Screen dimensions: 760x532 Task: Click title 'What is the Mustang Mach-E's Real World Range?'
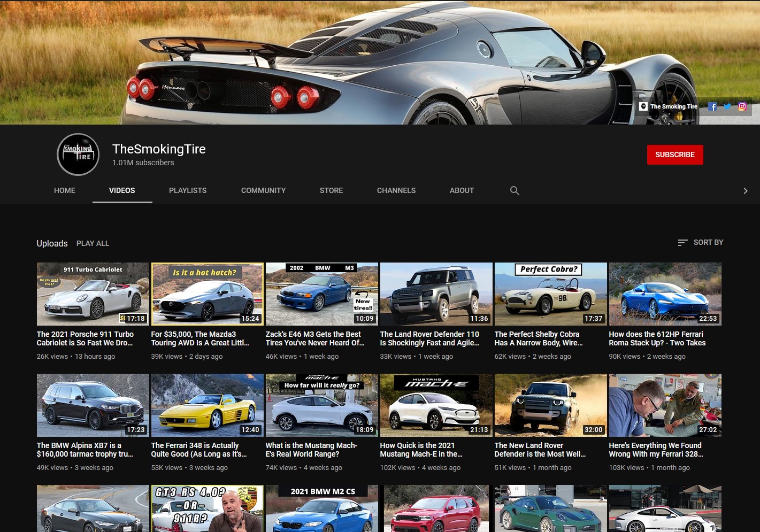pos(311,450)
